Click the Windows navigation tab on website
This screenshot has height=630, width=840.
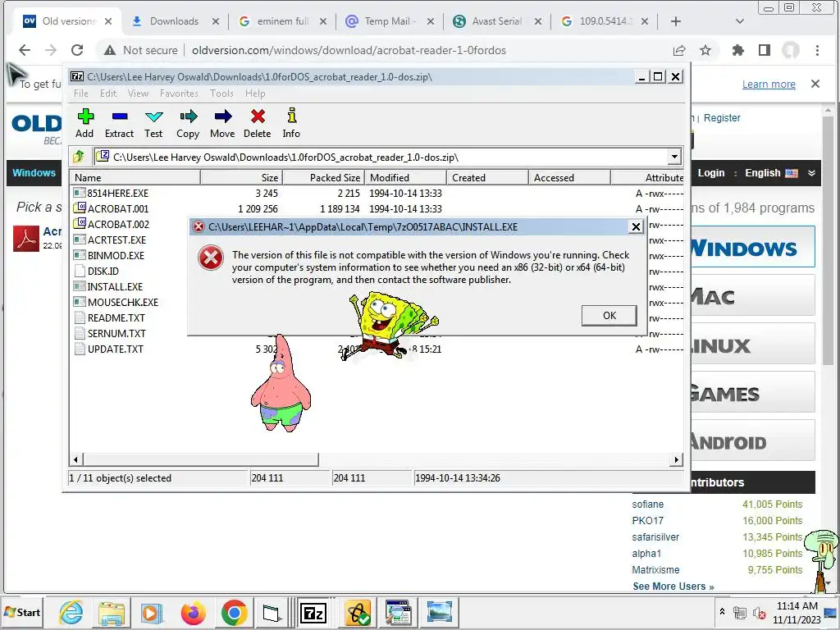pyautogui.click(x=34, y=172)
